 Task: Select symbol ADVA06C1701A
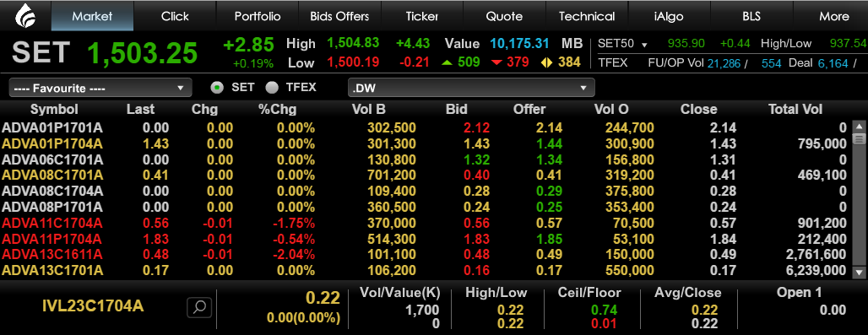click(x=52, y=160)
